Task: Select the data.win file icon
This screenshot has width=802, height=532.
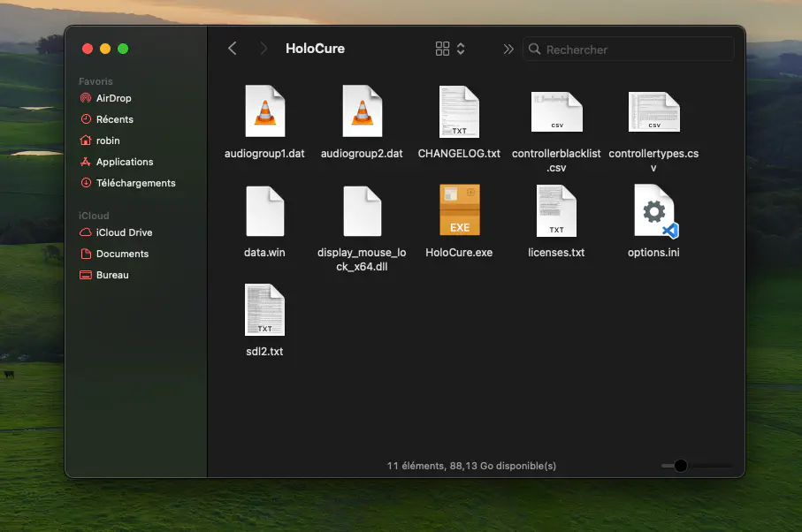Action: pos(264,212)
